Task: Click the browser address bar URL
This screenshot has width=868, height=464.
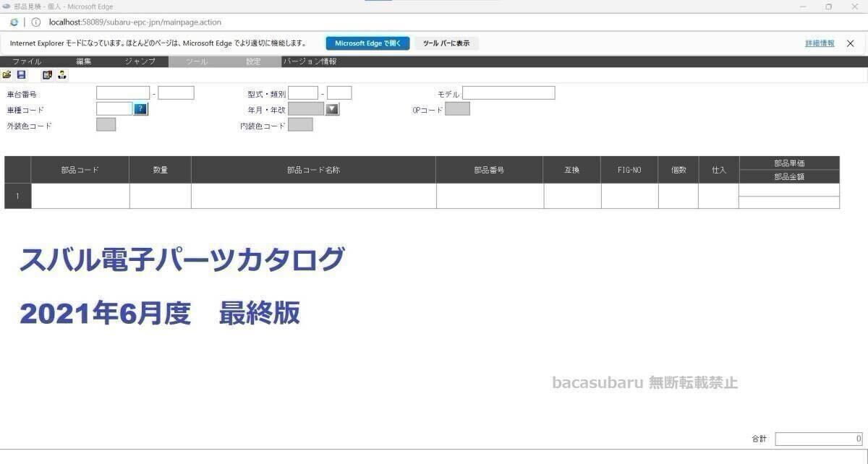Action: point(135,22)
